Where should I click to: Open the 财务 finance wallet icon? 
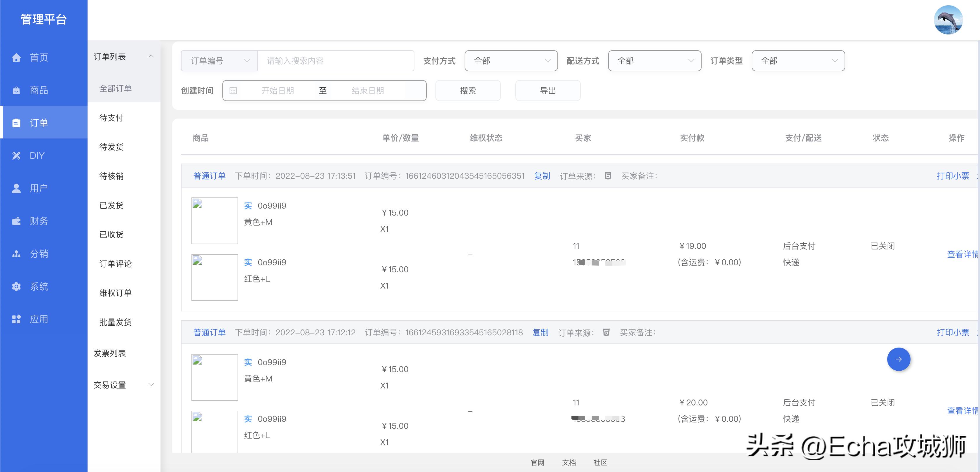coord(16,221)
